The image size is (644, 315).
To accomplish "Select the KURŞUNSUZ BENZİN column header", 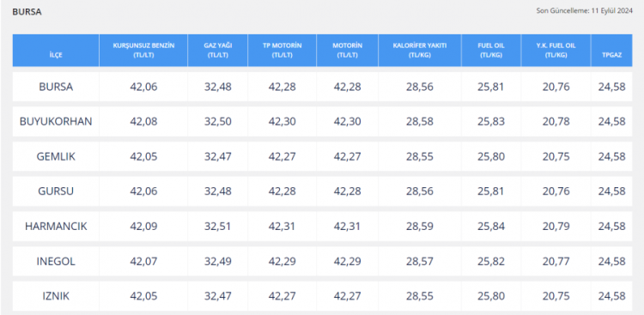I will tap(143, 51).
